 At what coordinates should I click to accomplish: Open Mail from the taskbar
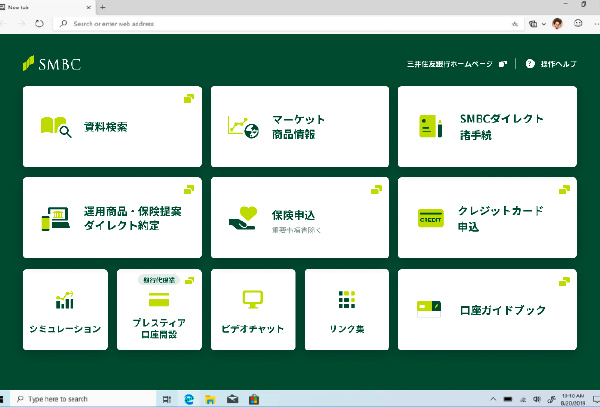point(232,399)
